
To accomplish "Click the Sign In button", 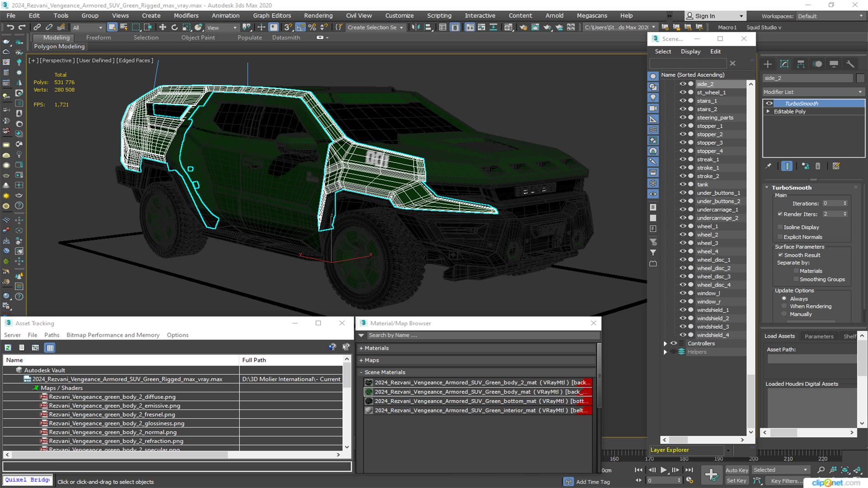I will pos(715,16).
